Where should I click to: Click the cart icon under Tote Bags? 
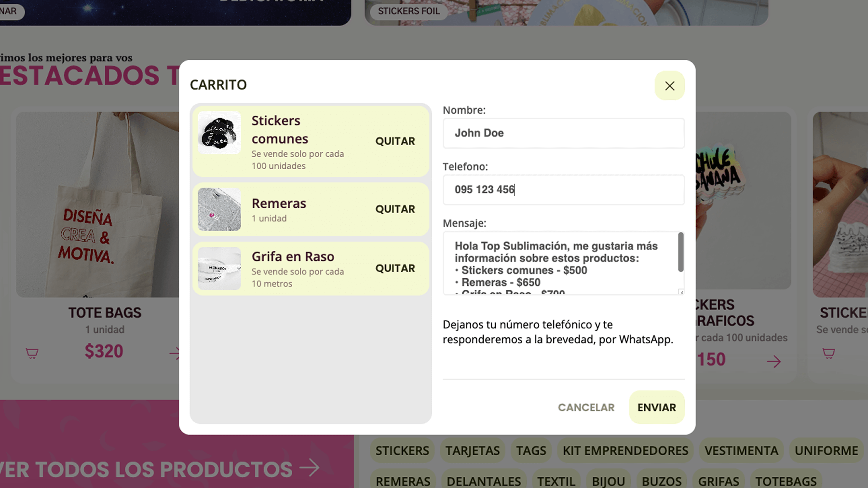[x=32, y=353]
